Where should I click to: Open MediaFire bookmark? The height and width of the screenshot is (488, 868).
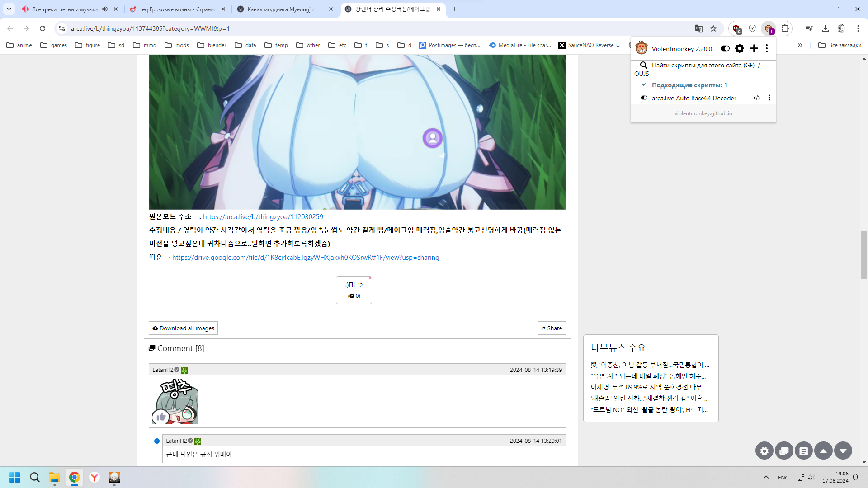click(520, 45)
